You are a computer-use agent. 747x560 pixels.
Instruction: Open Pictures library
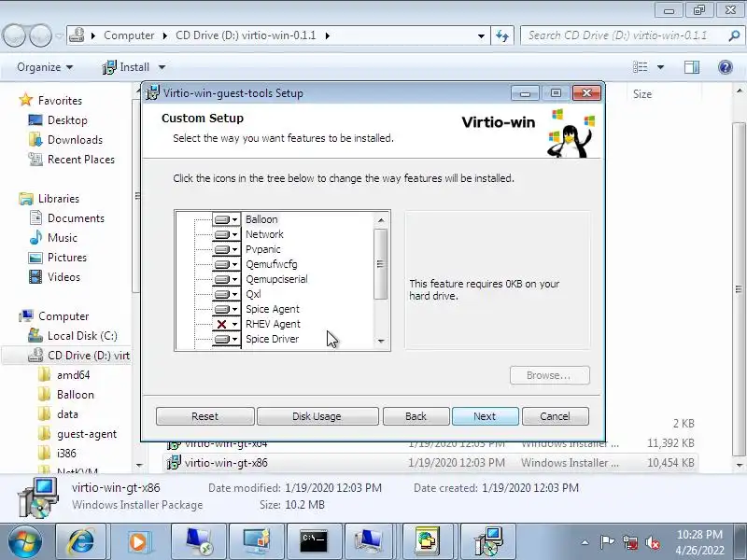(66, 258)
